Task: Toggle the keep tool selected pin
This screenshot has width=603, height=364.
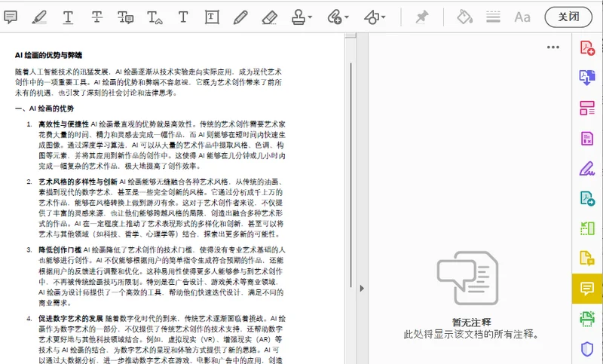Action: tap(422, 17)
